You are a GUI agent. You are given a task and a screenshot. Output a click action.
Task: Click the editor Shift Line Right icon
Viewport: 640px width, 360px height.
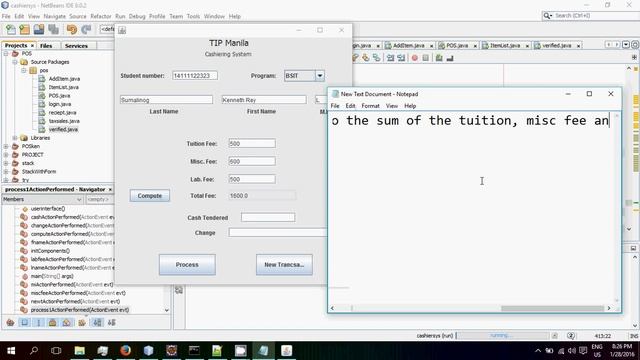point(401,58)
